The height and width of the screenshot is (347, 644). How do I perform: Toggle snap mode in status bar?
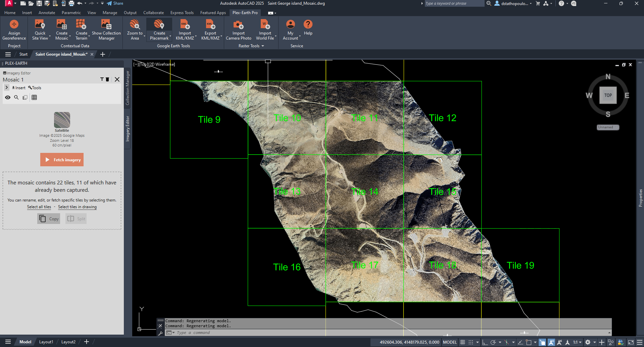click(471, 342)
